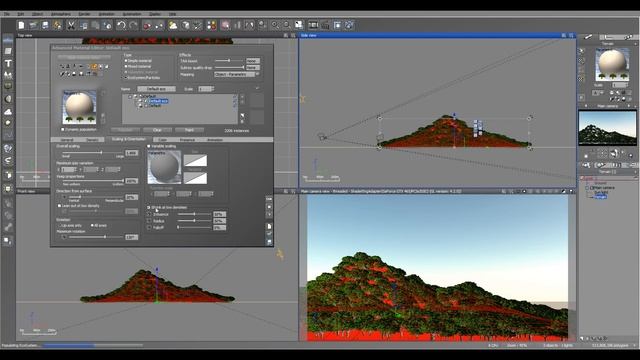Viewport: 640px width, 360px height.
Task: Select the All axes radio button
Action: (92, 225)
